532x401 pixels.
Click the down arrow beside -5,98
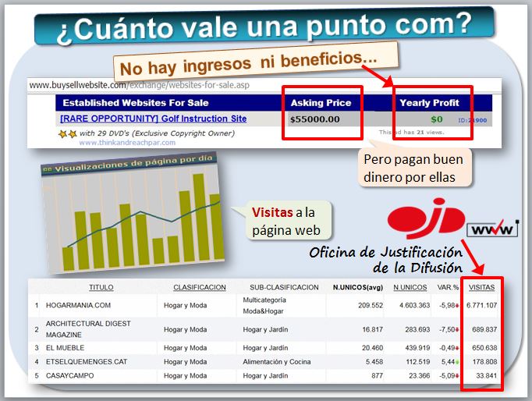pyautogui.click(x=456, y=306)
